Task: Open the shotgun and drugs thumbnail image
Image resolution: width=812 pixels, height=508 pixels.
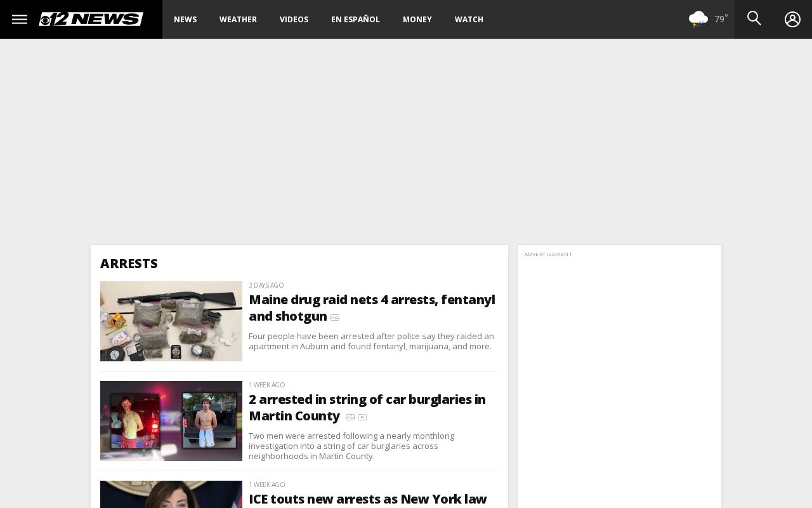Action: (x=171, y=321)
